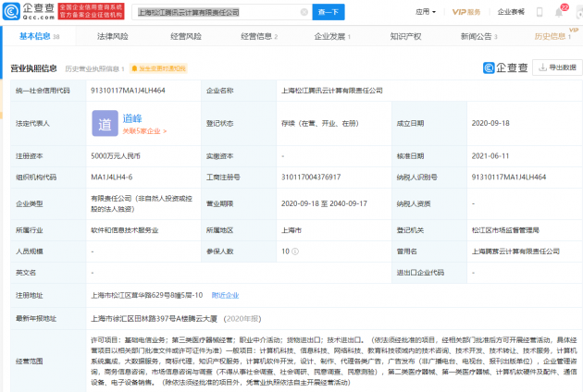Select company name 上海松江腾讯云计算有限责任公司 cell
Viewport: 583px width, 392px height.
point(332,91)
